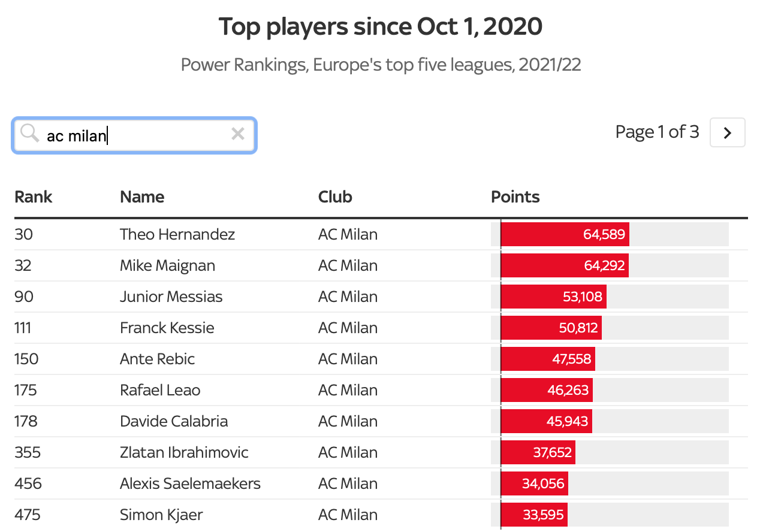Sort by the Rank column header
778x532 pixels.
pos(34,197)
